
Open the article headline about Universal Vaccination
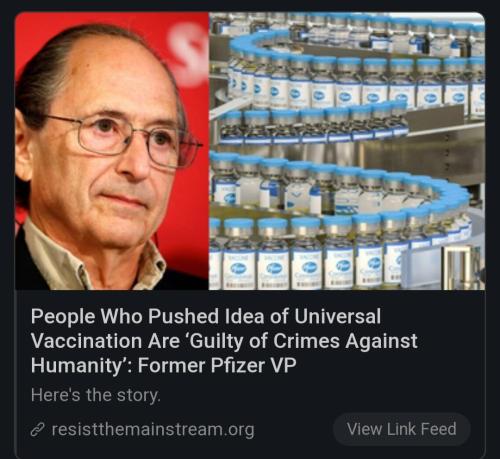click(224, 341)
